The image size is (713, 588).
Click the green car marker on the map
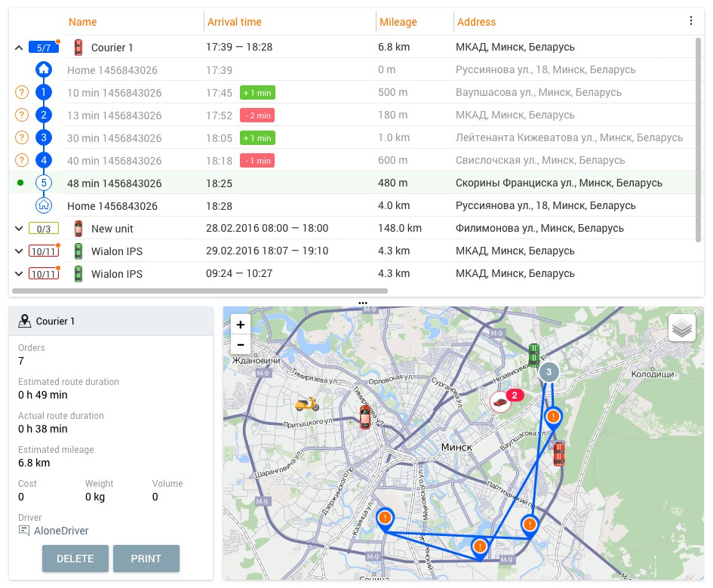(x=534, y=356)
